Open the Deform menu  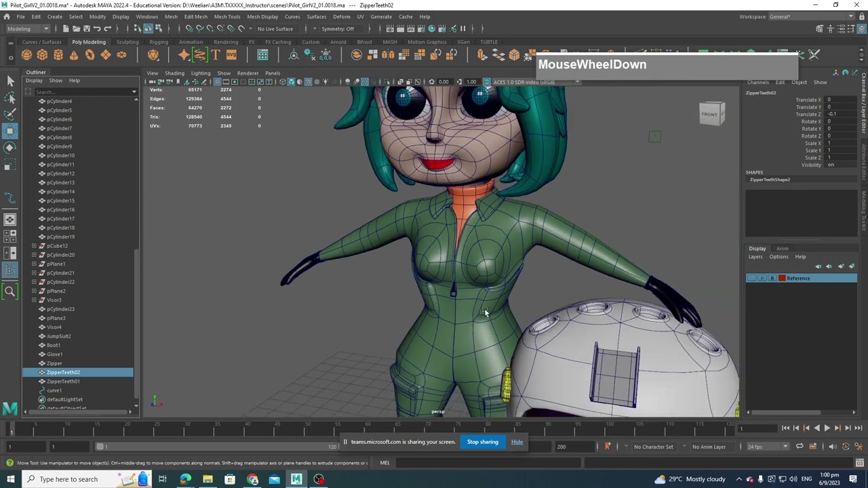[342, 16]
